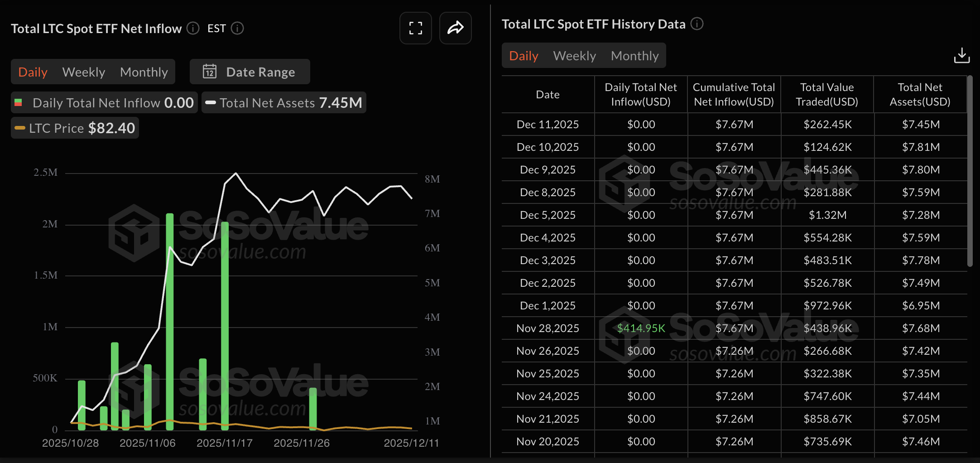Open the info tooltip beside Total LTC Spot ETF History Data

pyautogui.click(x=698, y=24)
